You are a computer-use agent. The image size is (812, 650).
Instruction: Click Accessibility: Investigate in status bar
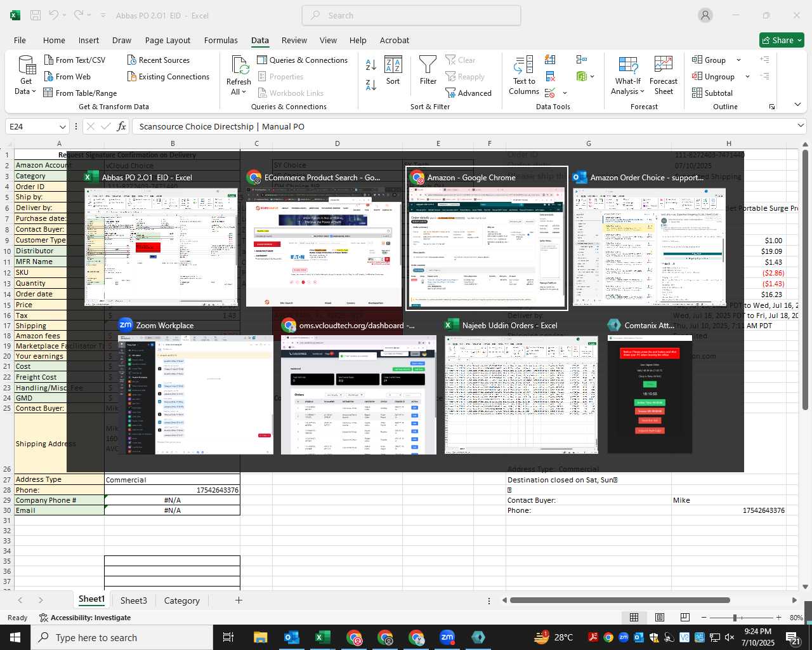pos(84,618)
